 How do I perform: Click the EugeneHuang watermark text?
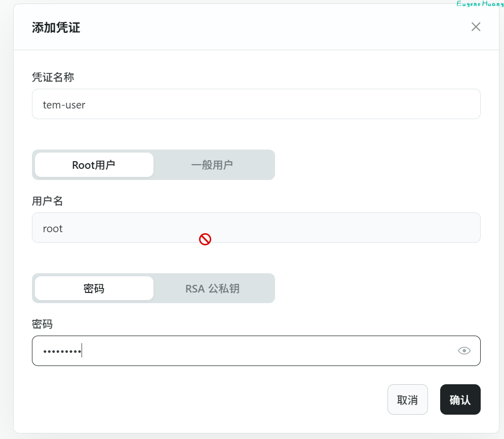(479, 4)
